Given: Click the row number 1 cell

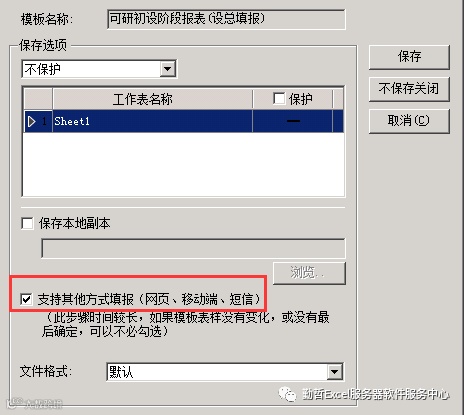Looking at the screenshot, I should pyautogui.click(x=44, y=121).
